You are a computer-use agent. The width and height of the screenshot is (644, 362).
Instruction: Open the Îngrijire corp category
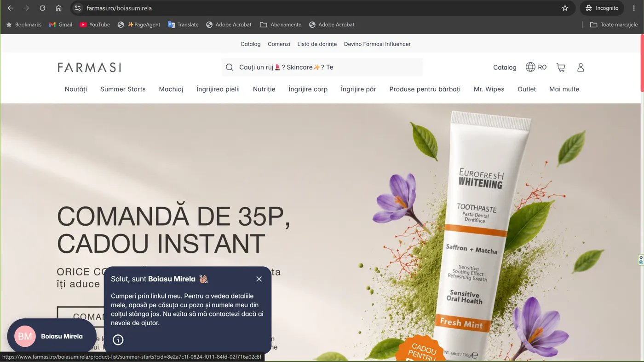[308, 89]
